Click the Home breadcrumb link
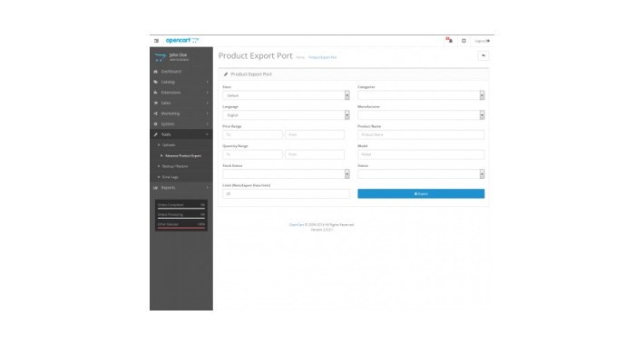This screenshot has height=345, width=644. (300, 57)
